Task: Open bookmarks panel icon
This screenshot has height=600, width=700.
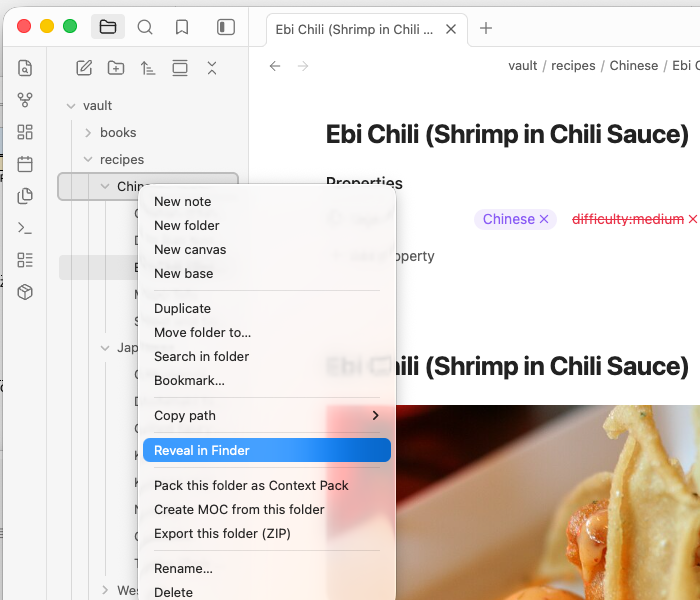Action: click(182, 27)
